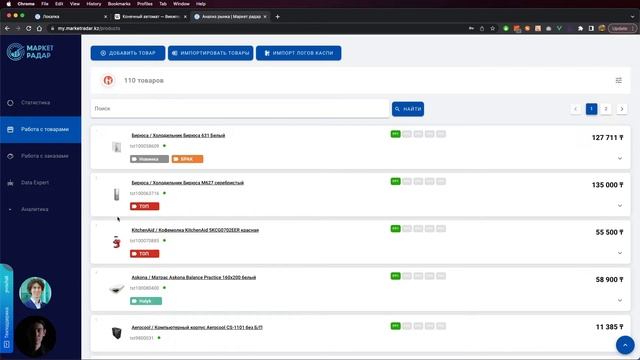
Task: Select page 1 in pagination
Action: (591, 109)
